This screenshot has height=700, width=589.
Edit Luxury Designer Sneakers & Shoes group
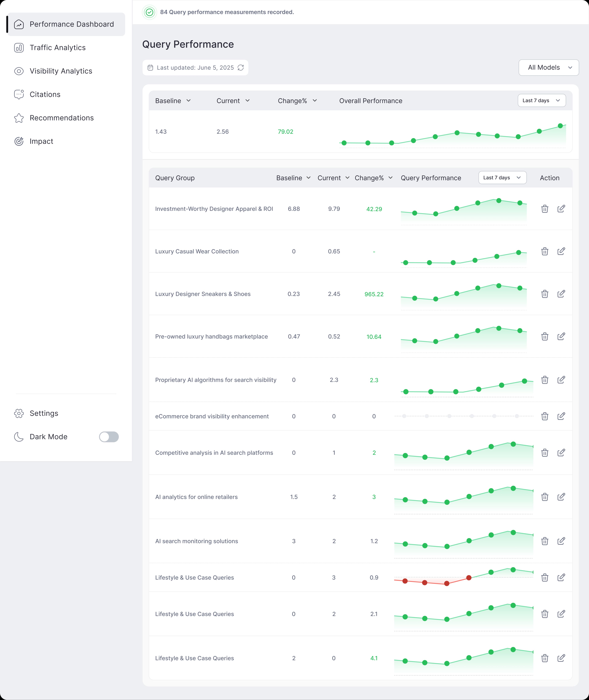pos(561,294)
